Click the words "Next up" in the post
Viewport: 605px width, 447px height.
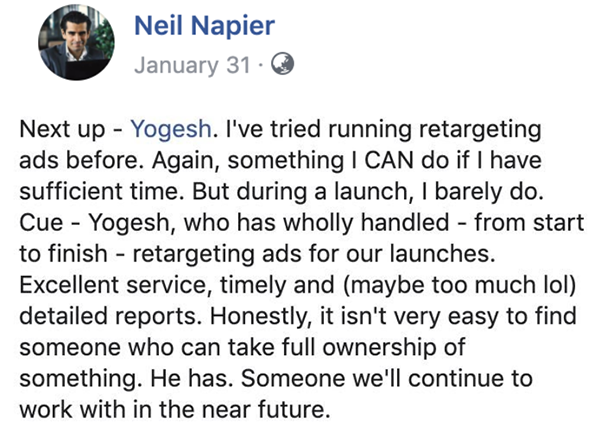(60, 130)
